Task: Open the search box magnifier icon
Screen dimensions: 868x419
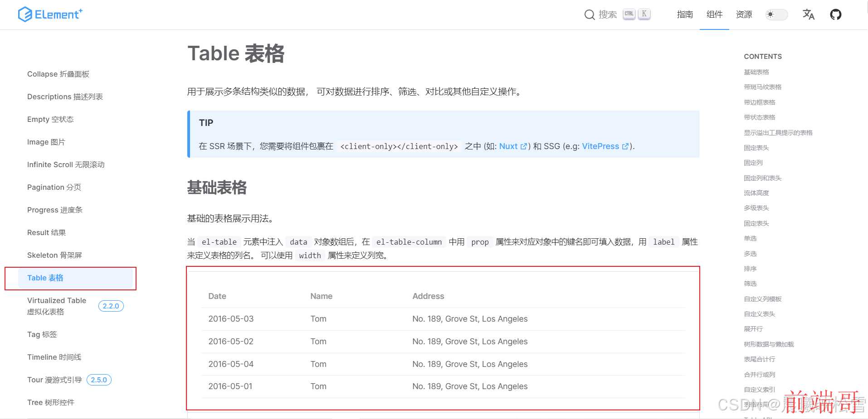Action: 589,15
